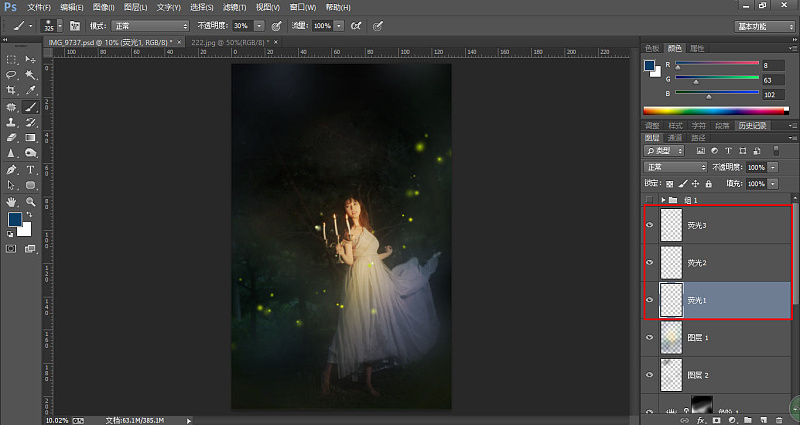
Task: Toggle Quick Mask mode icon
Action: 11,249
